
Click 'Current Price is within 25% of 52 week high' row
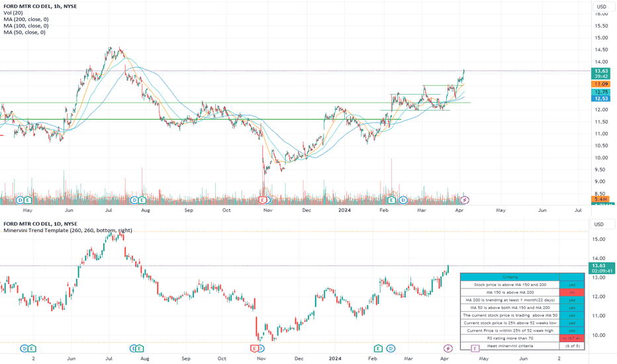click(x=510, y=330)
